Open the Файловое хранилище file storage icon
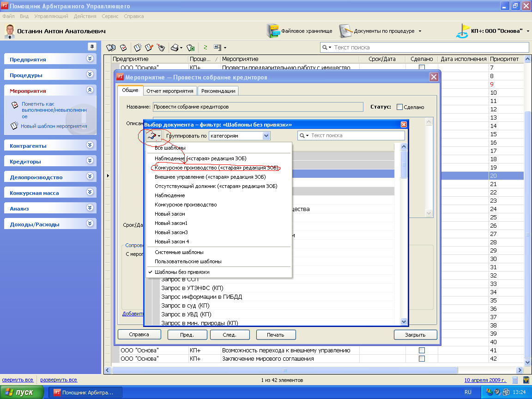Screen dimensions: 532x399 coord(273,31)
